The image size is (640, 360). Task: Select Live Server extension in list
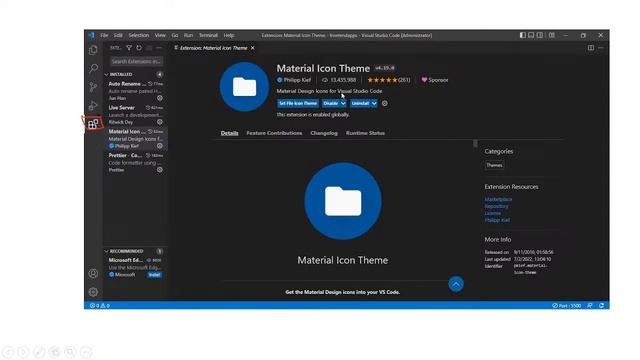(135, 115)
